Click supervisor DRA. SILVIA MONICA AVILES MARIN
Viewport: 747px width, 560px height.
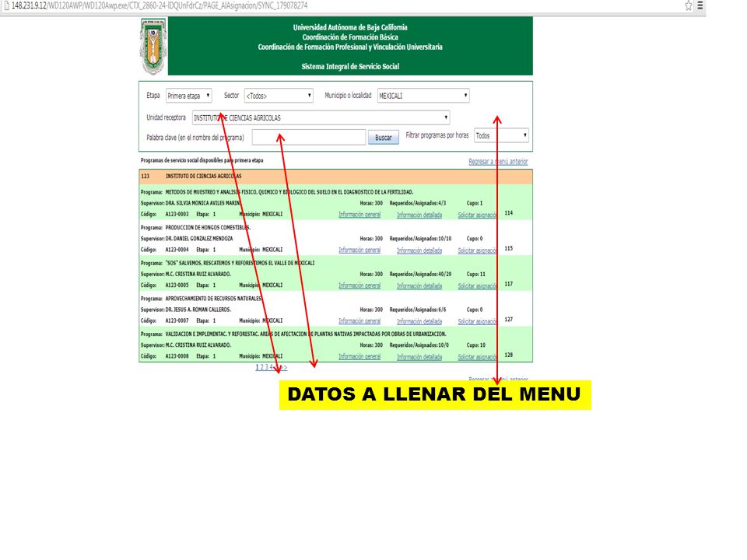coord(203,203)
